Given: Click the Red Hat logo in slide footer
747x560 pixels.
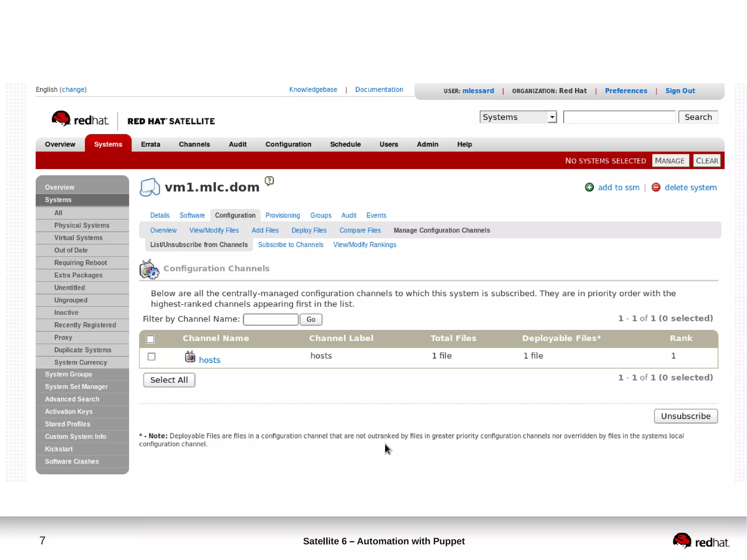Looking at the screenshot, I should [700, 541].
